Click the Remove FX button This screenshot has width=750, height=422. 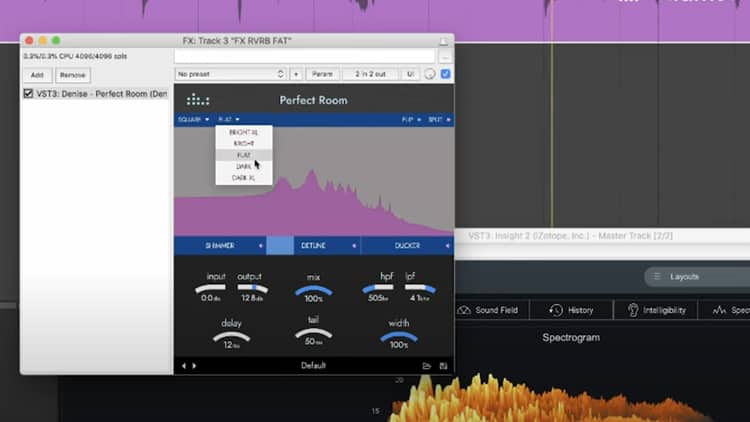pos(73,75)
